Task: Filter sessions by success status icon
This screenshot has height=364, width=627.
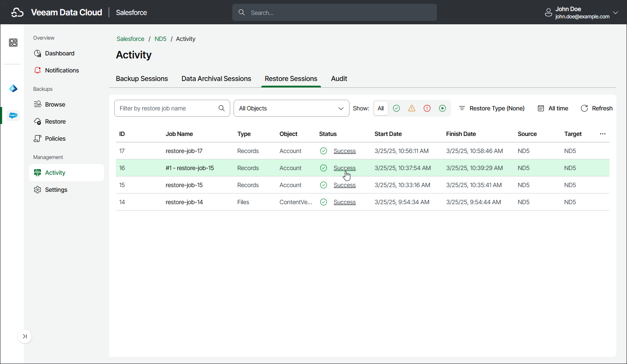Action: click(396, 108)
